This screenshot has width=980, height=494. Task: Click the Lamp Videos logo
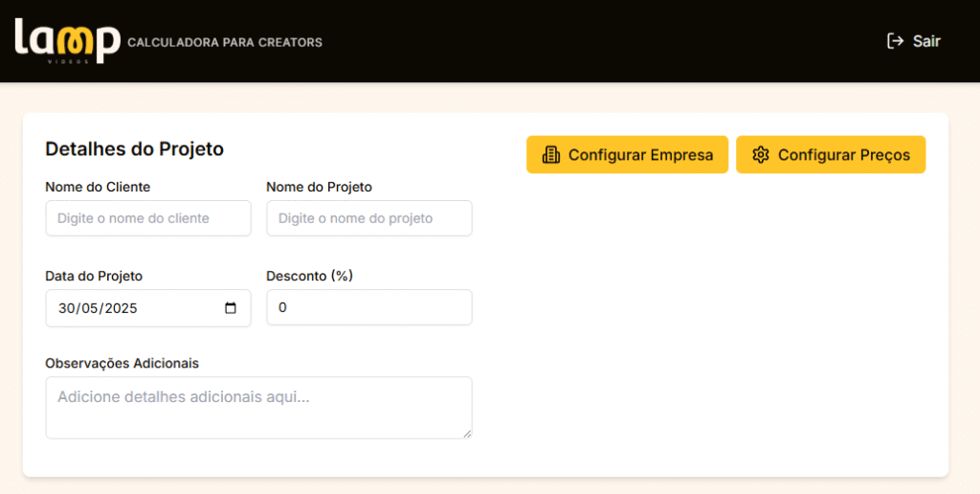[68, 40]
